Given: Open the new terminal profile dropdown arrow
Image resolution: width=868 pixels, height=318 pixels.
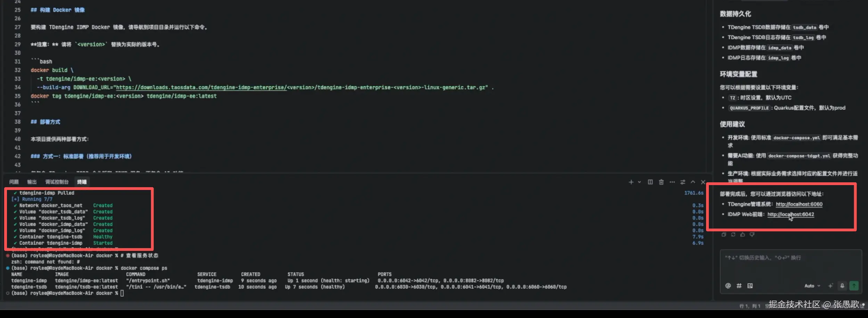Looking at the screenshot, I should 639,182.
